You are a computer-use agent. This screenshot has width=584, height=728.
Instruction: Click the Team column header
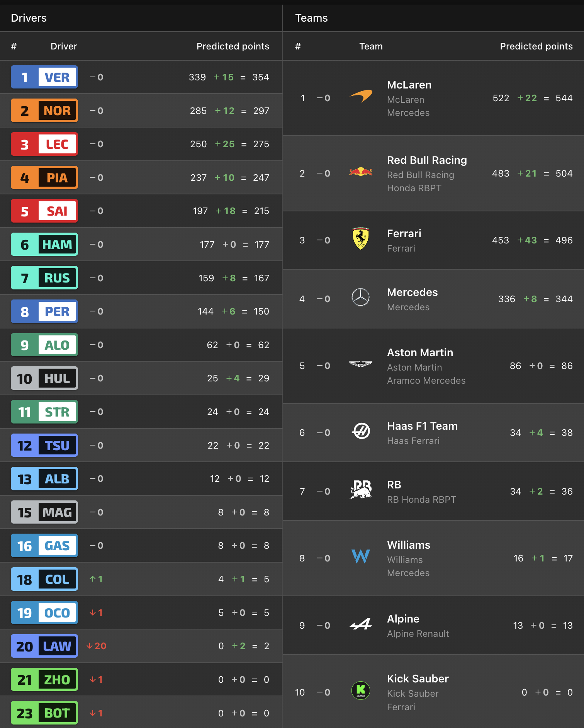(371, 46)
